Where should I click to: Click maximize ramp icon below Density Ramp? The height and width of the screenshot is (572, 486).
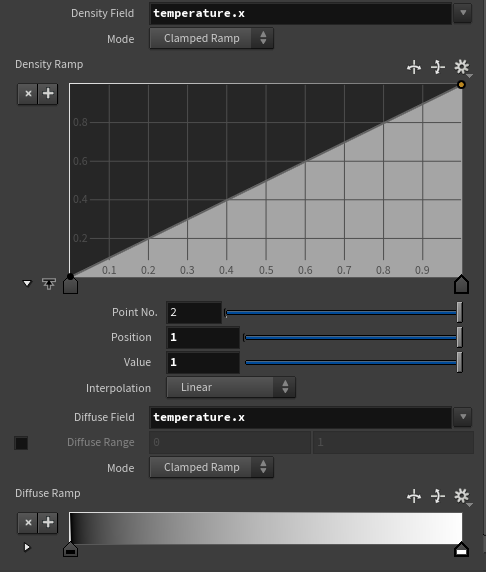click(49, 283)
